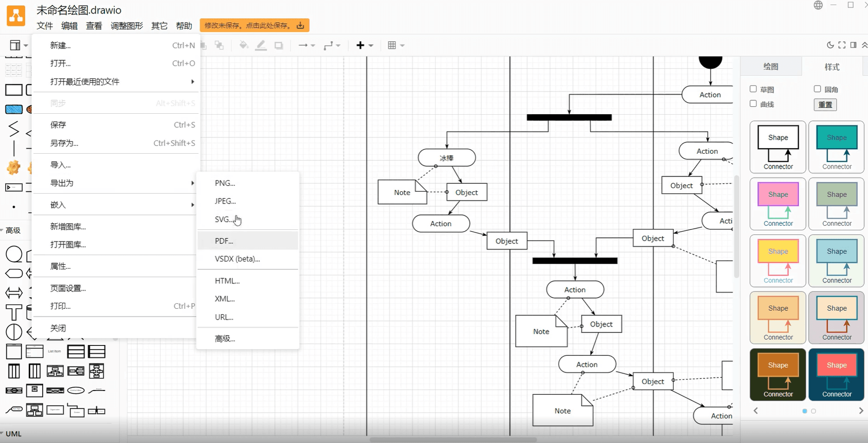This screenshot has height=443, width=868.
Task: Toggle the 曲线 checkbox
Action: coord(753,104)
